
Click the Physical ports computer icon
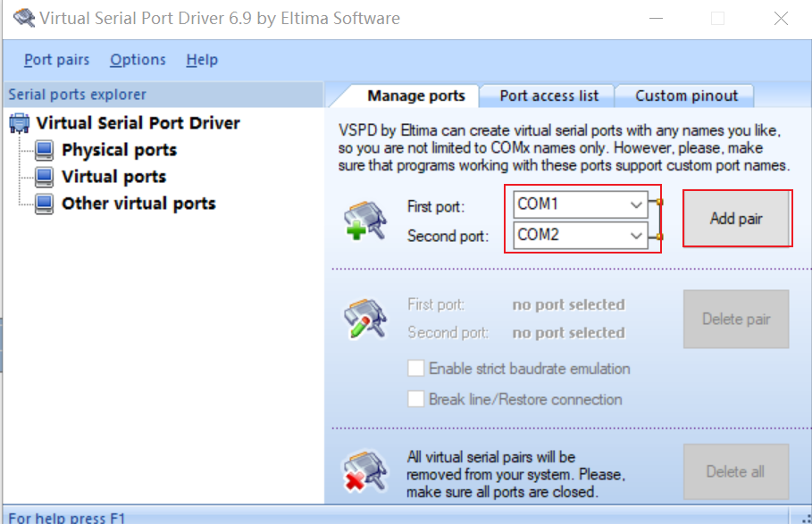(44, 150)
